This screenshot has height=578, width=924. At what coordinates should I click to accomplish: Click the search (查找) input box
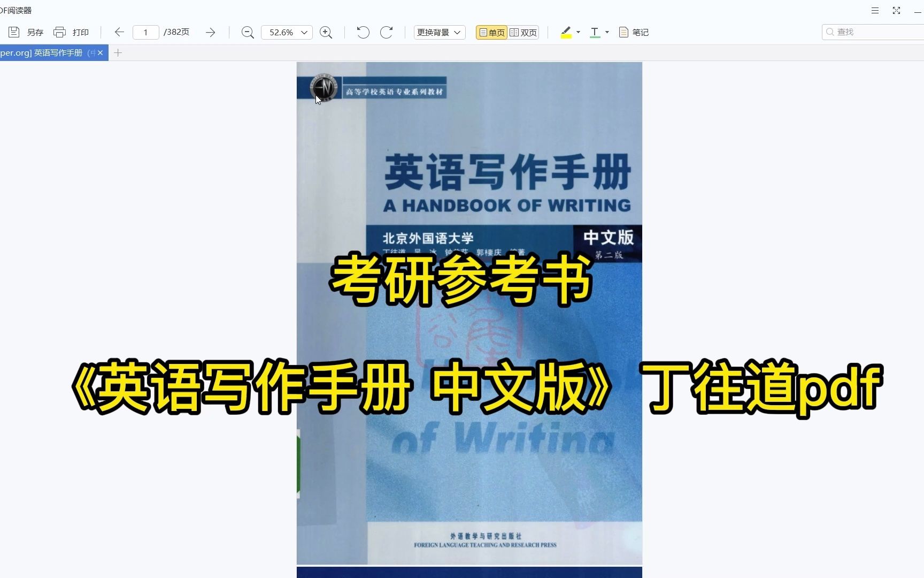click(x=874, y=32)
